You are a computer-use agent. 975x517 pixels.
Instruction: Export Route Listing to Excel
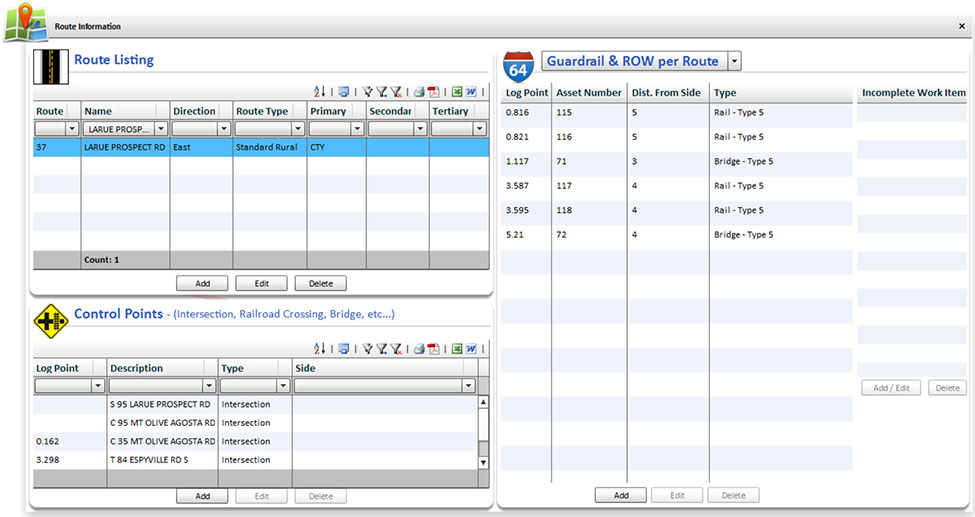[457, 90]
